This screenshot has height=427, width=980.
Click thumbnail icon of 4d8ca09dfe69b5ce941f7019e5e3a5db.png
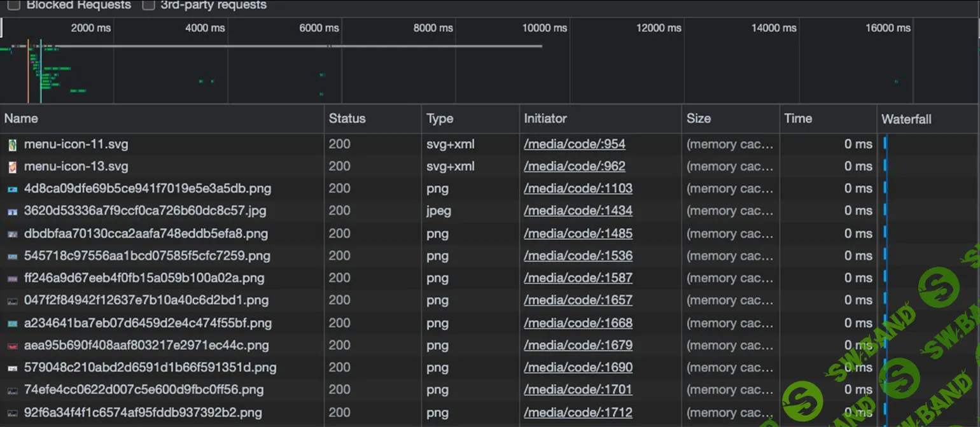pyautogui.click(x=13, y=190)
